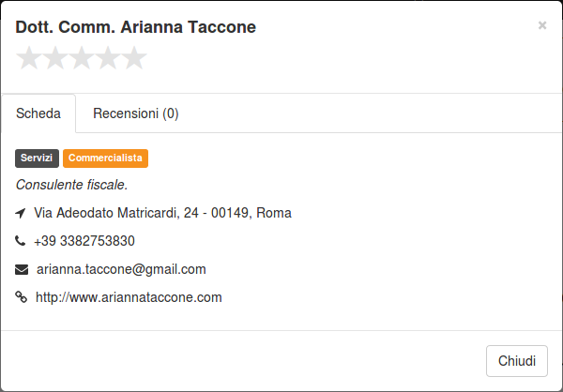The height and width of the screenshot is (392, 563).
Task: Click the Via Adeodato Matricardi address text
Action: click(x=162, y=213)
